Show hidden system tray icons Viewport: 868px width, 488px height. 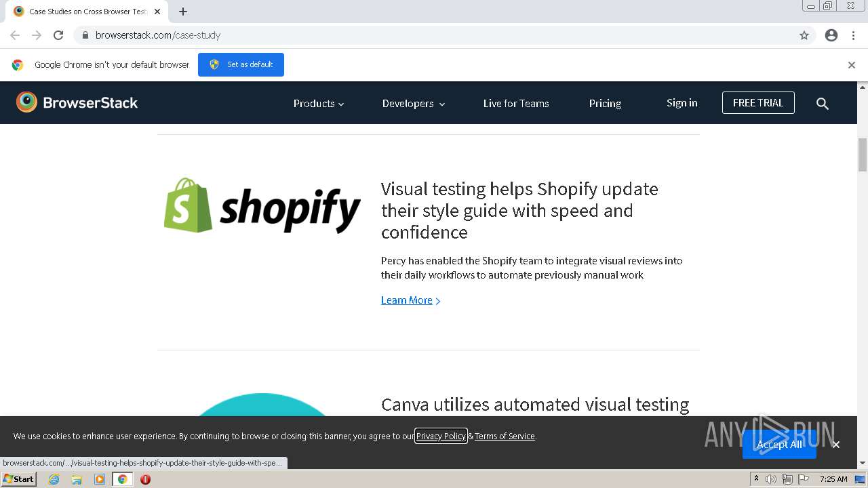[756, 479]
